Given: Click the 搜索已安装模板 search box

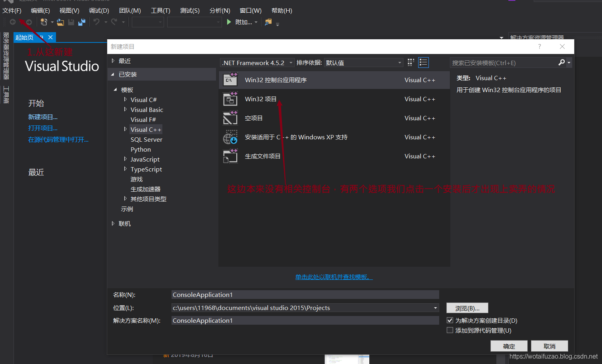Looking at the screenshot, I should (x=504, y=63).
